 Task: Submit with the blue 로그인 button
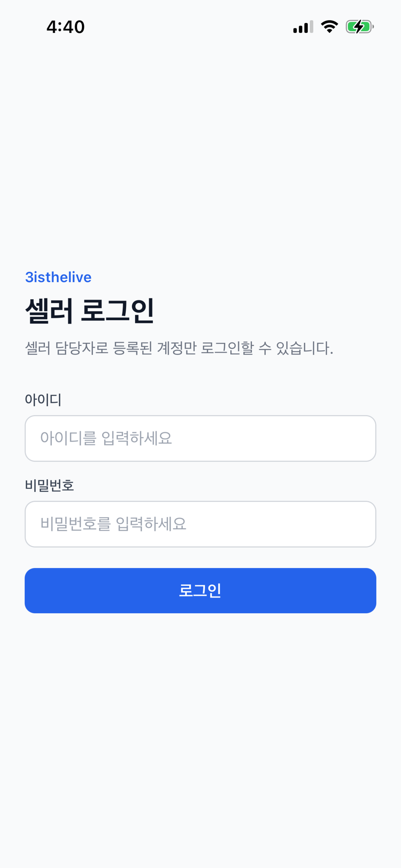(x=200, y=591)
